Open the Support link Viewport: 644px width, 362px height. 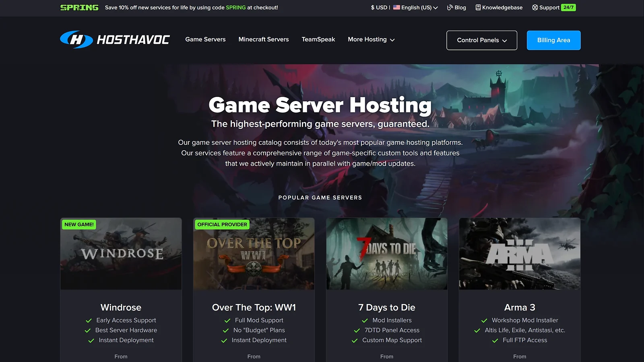549,7
